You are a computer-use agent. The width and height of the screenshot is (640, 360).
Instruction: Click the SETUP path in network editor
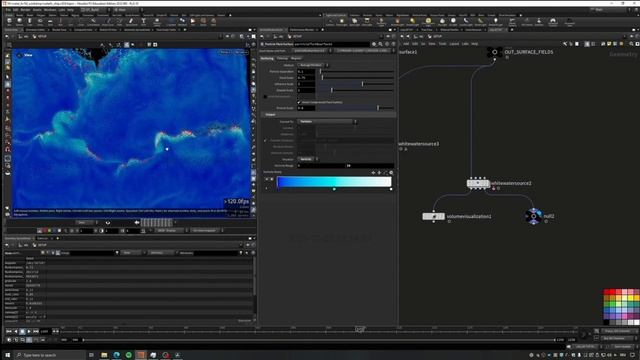coord(438,36)
